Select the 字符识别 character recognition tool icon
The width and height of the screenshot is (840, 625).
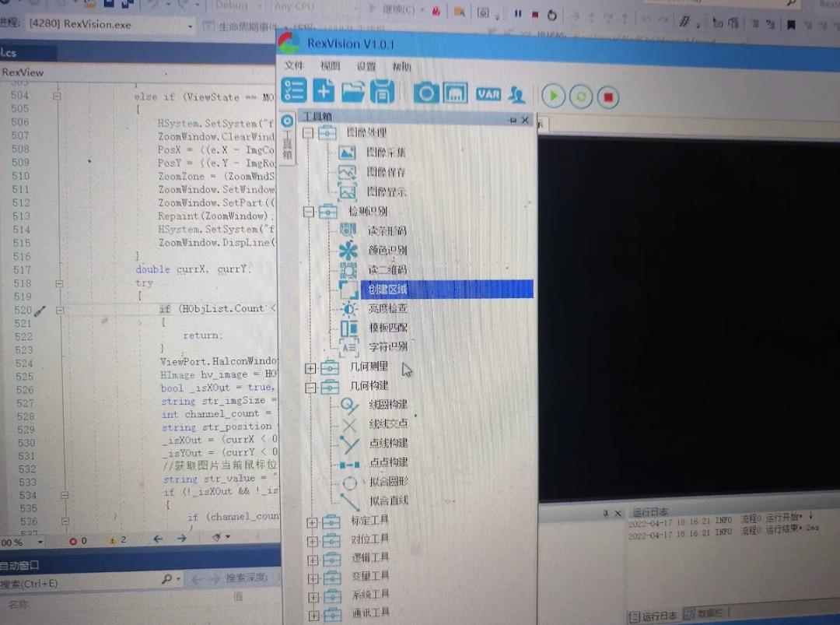(x=349, y=347)
